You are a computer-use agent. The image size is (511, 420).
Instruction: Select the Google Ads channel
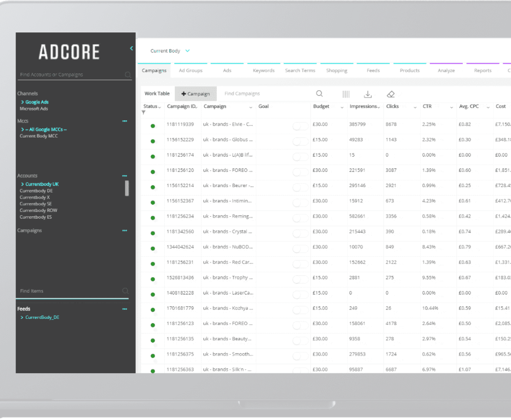click(37, 102)
